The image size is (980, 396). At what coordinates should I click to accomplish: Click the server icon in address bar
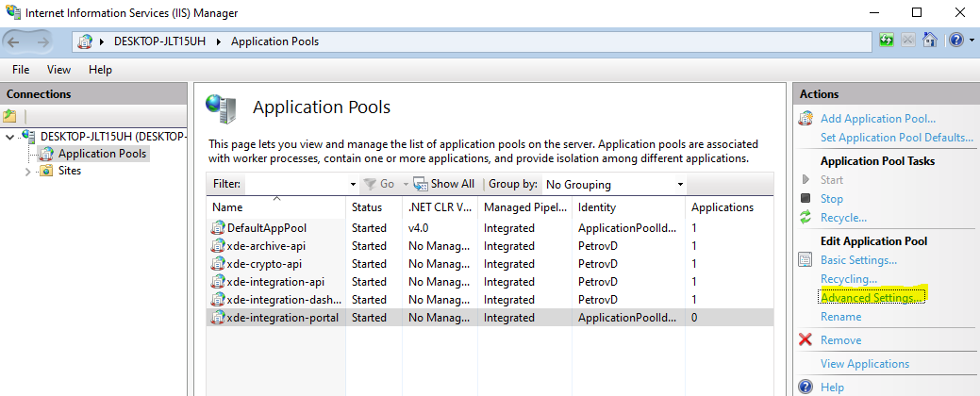point(84,41)
